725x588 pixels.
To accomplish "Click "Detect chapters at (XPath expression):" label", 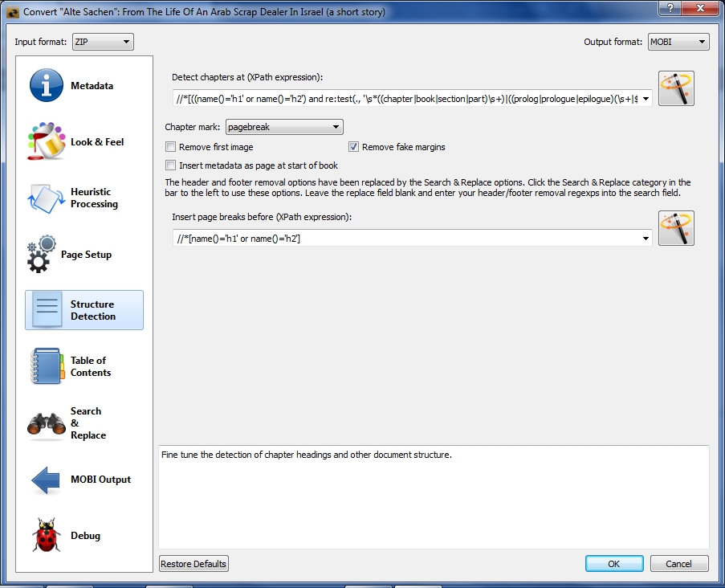I will coord(247,77).
